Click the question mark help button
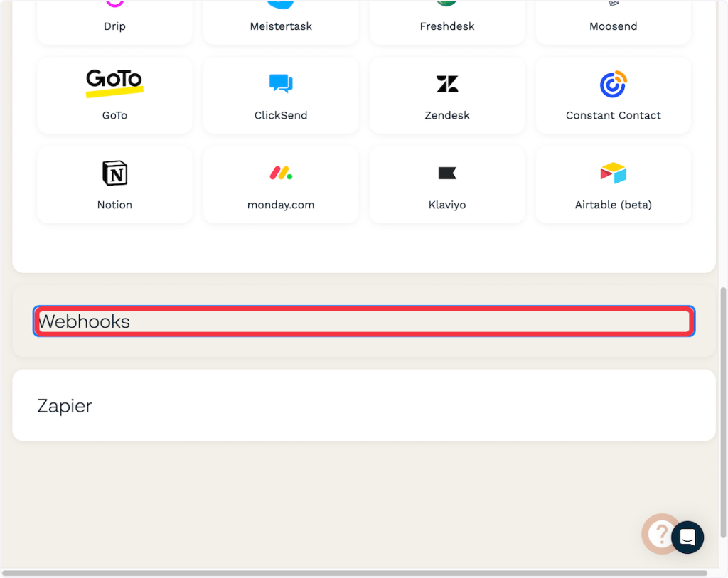Image resolution: width=728 pixels, height=578 pixels. coord(660,532)
